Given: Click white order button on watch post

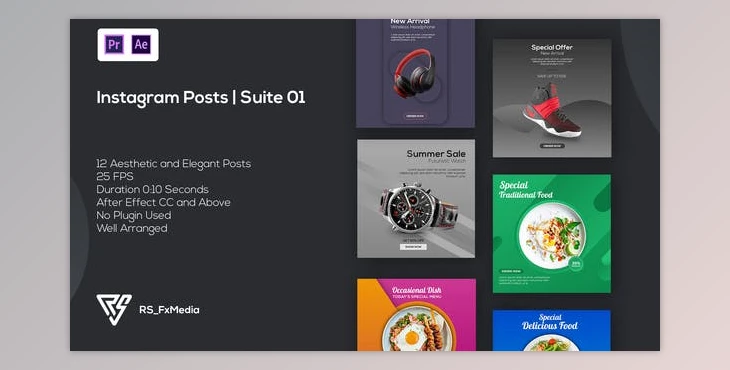Looking at the screenshot, I should [413, 247].
